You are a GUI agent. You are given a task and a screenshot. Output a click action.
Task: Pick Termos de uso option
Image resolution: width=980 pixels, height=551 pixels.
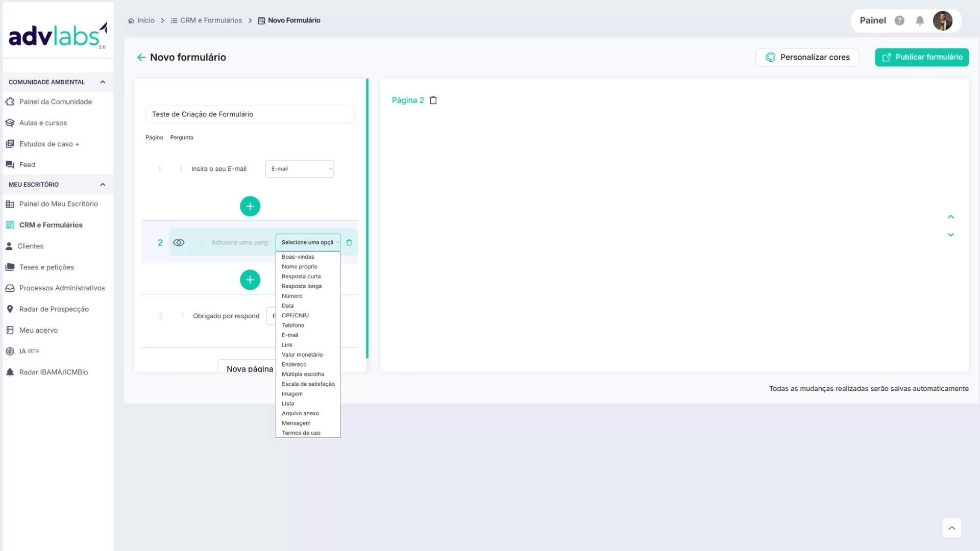301,433
